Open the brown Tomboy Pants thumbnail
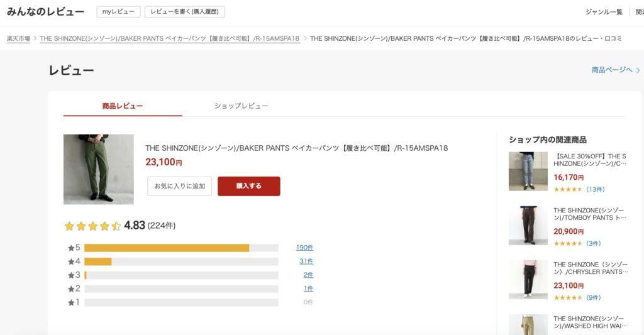Viewport: 644px width, 335px height. 528,225
